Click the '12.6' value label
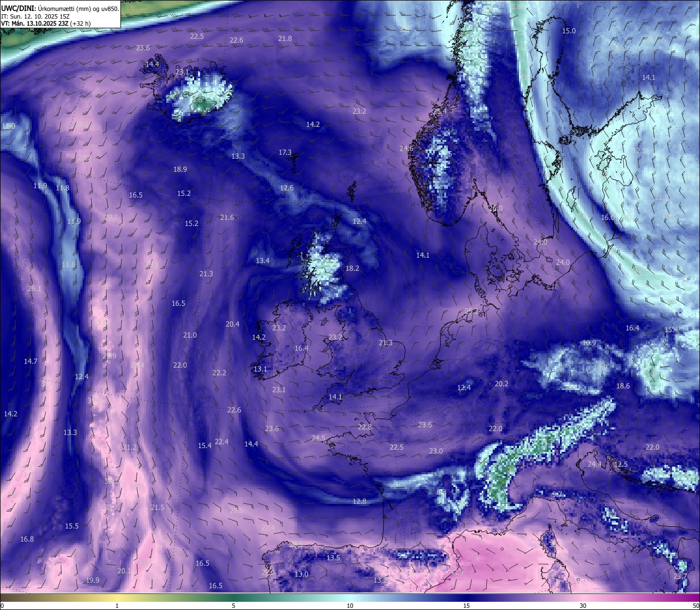The height and width of the screenshot is (610, 700). pos(287,188)
